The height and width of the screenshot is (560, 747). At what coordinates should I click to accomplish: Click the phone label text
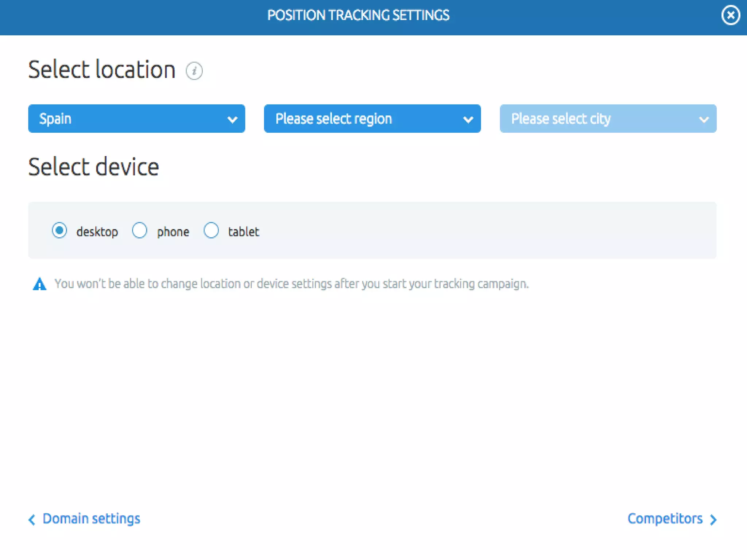[x=173, y=232]
